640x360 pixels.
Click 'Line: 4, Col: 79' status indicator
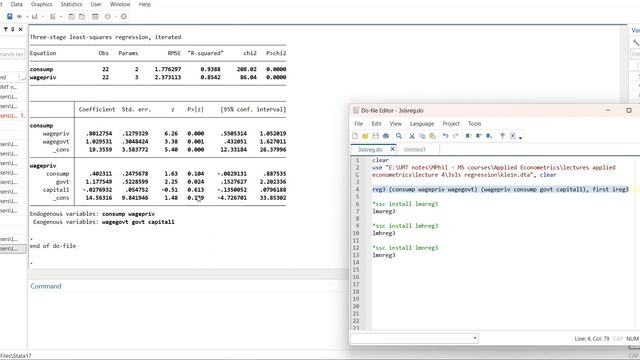[592, 339]
